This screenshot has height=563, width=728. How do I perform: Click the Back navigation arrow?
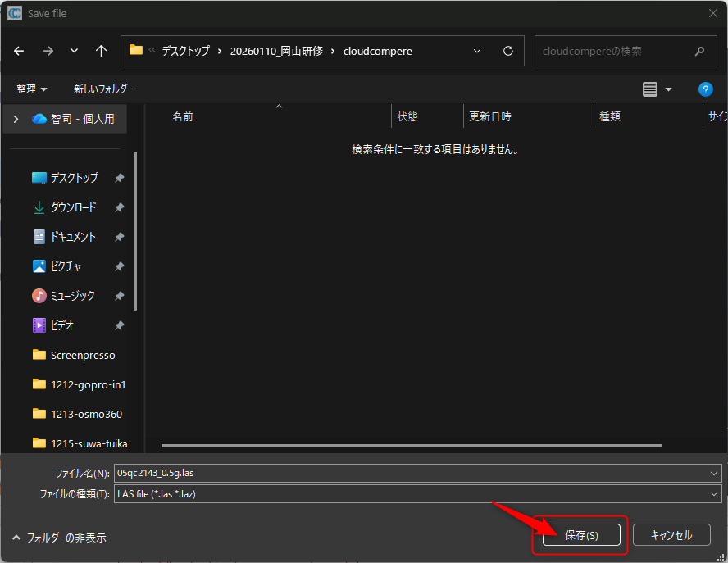(19, 51)
